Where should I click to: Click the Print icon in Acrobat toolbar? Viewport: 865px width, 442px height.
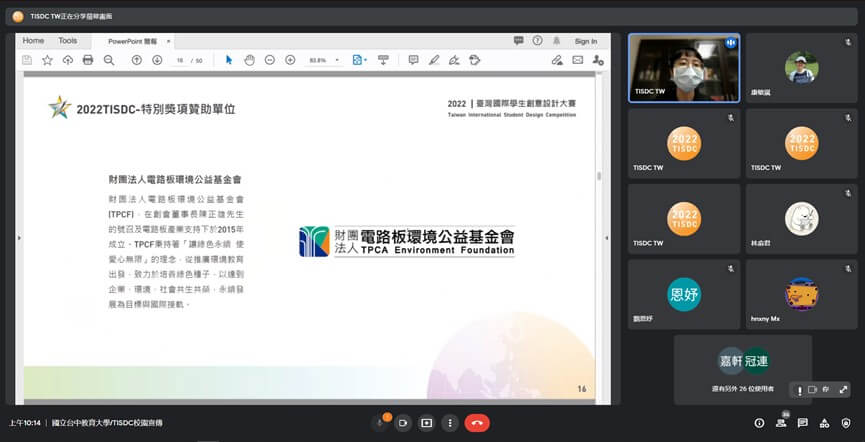click(88, 60)
